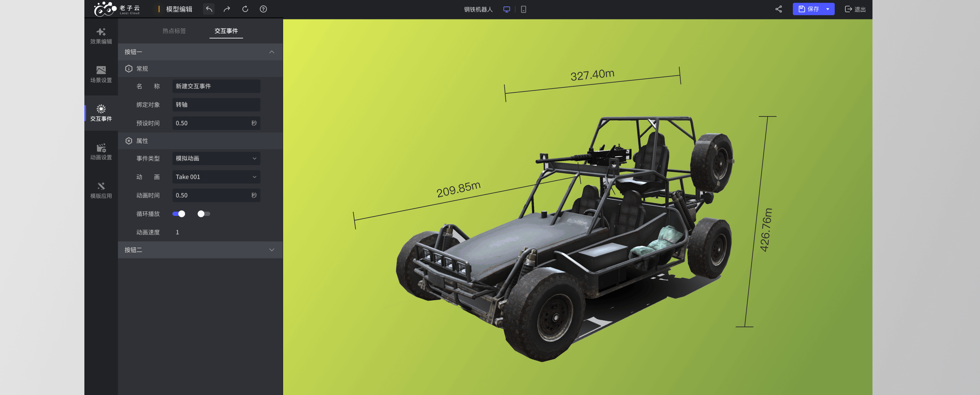Click the 名称 input field 新建交互事件
980x395 pixels.
216,86
